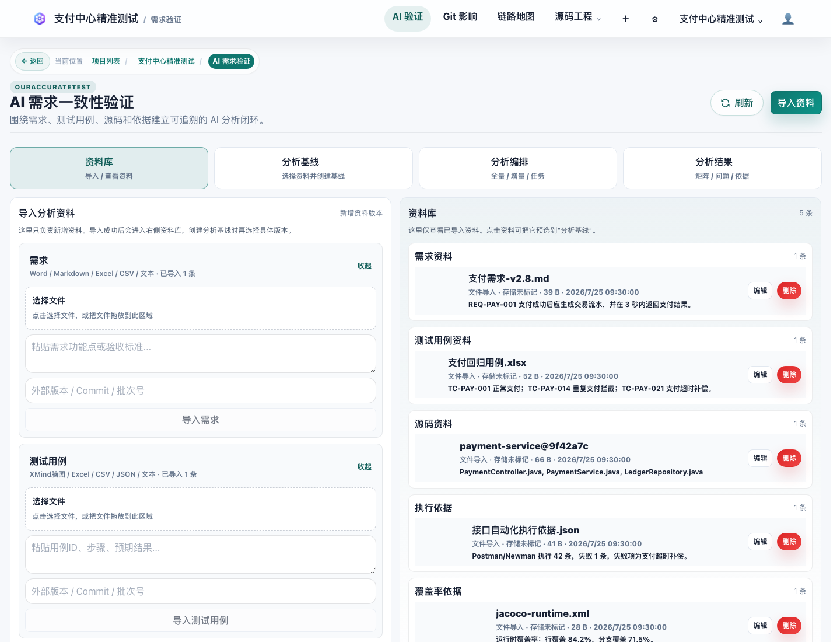Click 选择文件 area in 测试用例 section
The image size is (840, 642).
(x=201, y=509)
